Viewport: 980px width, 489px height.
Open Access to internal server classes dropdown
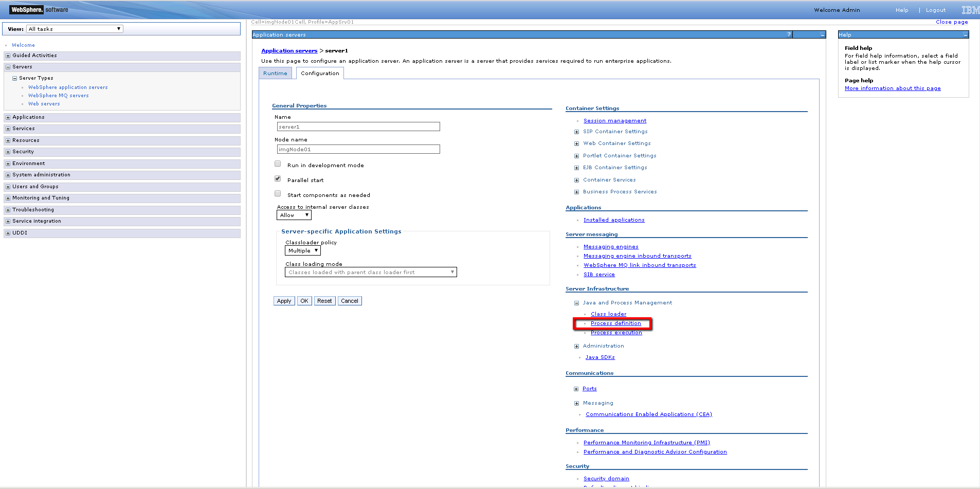294,215
